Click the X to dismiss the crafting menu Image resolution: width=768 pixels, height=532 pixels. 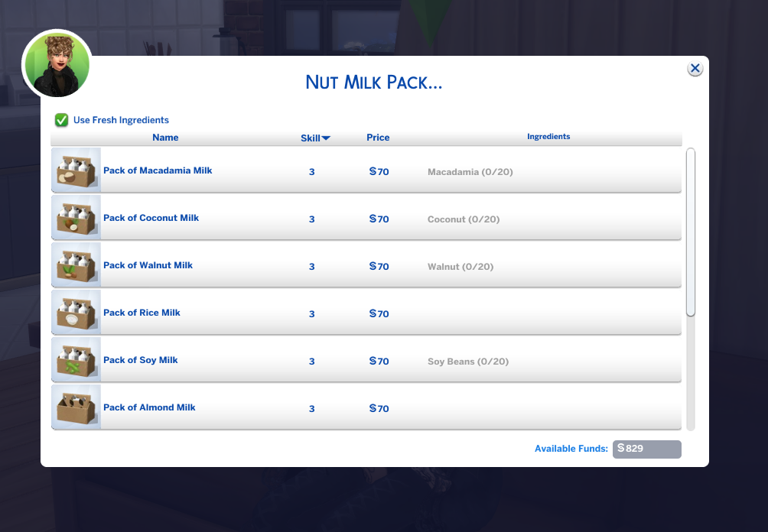pyautogui.click(x=695, y=67)
